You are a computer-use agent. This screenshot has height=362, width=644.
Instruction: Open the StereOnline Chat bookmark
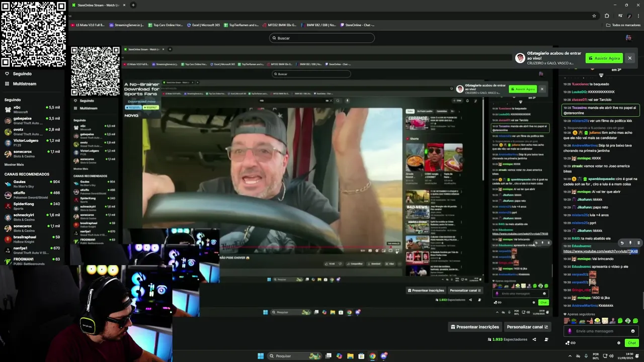pos(358,25)
